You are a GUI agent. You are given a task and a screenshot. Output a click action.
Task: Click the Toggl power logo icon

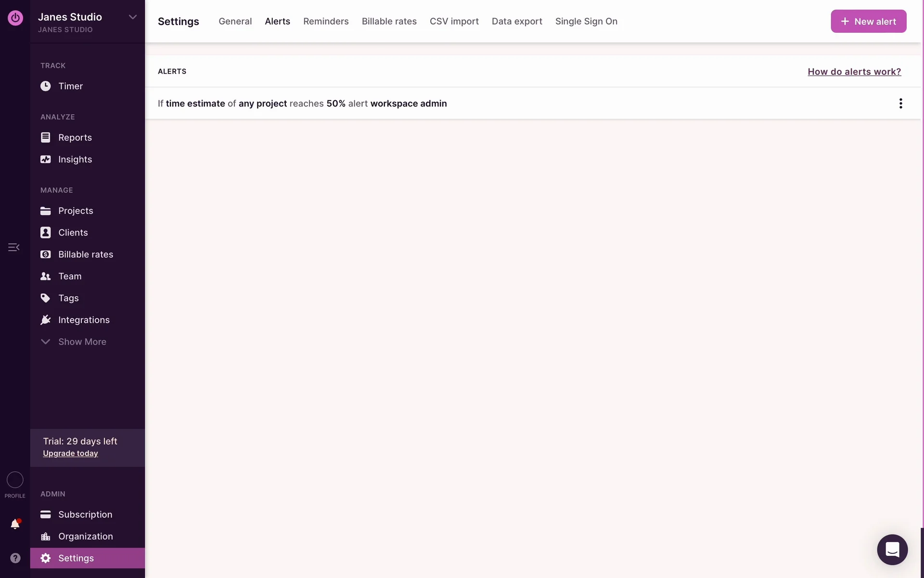pos(15,18)
